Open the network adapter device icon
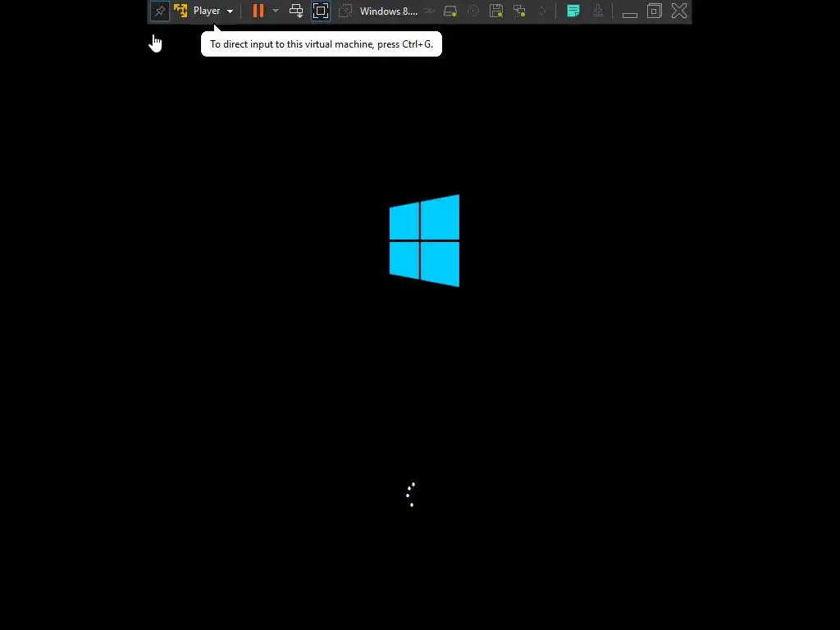840x630 pixels. pos(519,11)
